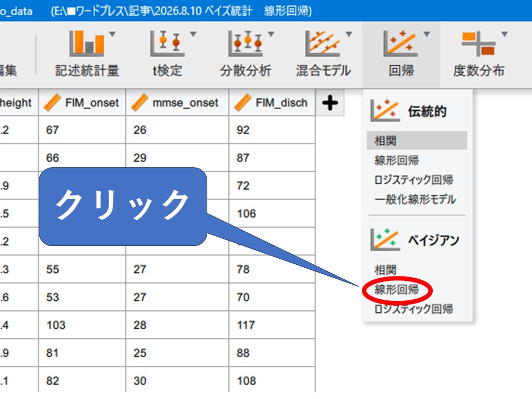Select FIM_disch cell with value 72
This screenshot has height=399, width=532.
[272, 186]
